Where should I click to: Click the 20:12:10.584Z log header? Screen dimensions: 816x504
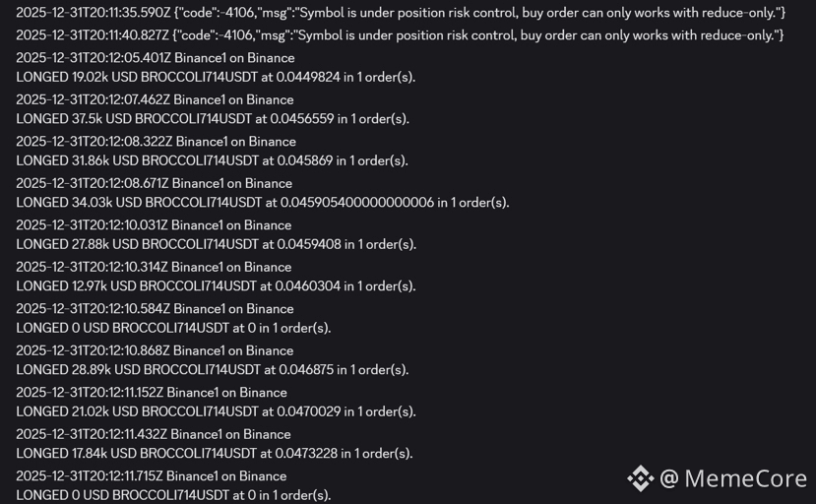[x=155, y=309]
